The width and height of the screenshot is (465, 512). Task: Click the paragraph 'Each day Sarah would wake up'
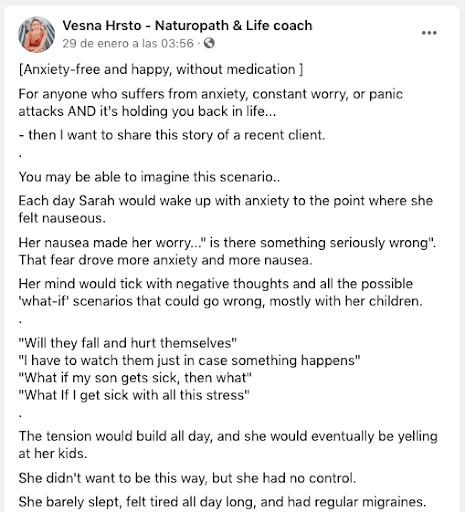click(226, 209)
